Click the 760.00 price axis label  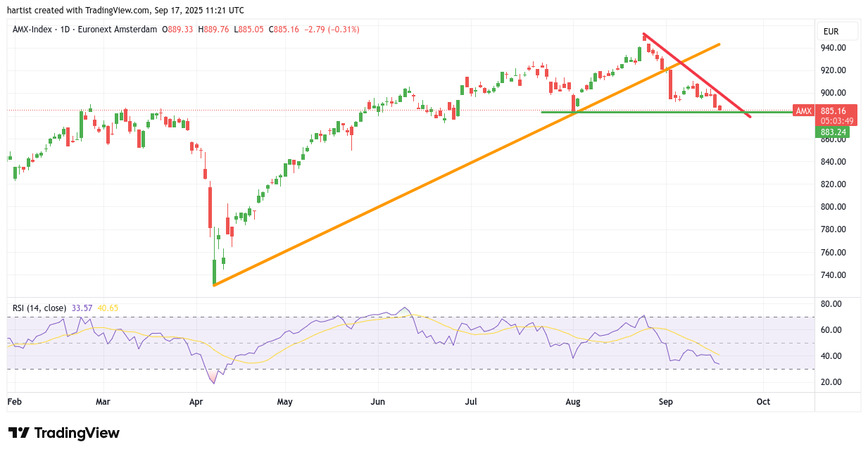(833, 252)
